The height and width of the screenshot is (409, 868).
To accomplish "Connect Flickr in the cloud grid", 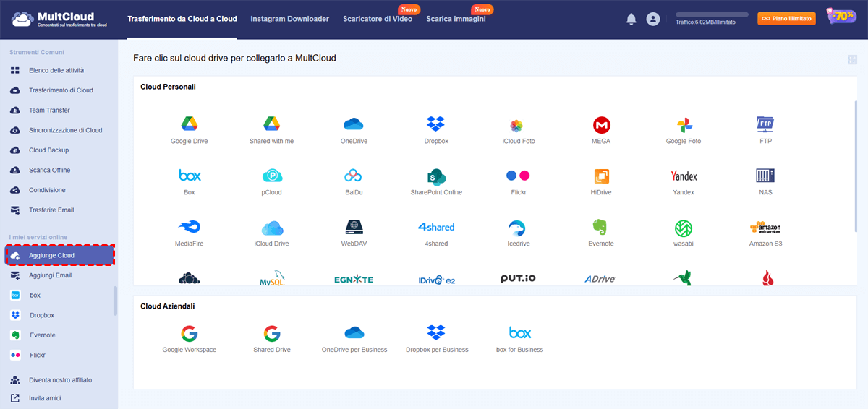I will (519, 182).
